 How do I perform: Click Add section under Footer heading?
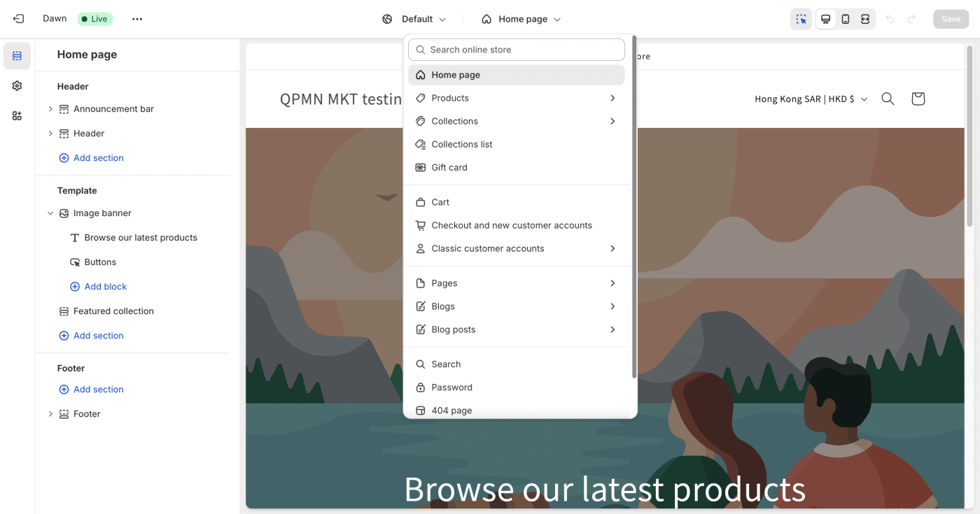click(98, 390)
